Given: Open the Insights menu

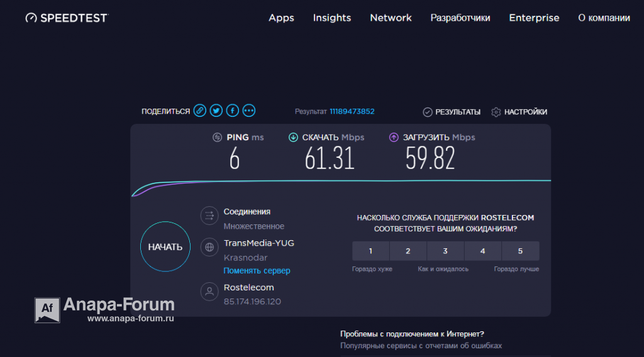Looking at the screenshot, I should (x=332, y=18).
